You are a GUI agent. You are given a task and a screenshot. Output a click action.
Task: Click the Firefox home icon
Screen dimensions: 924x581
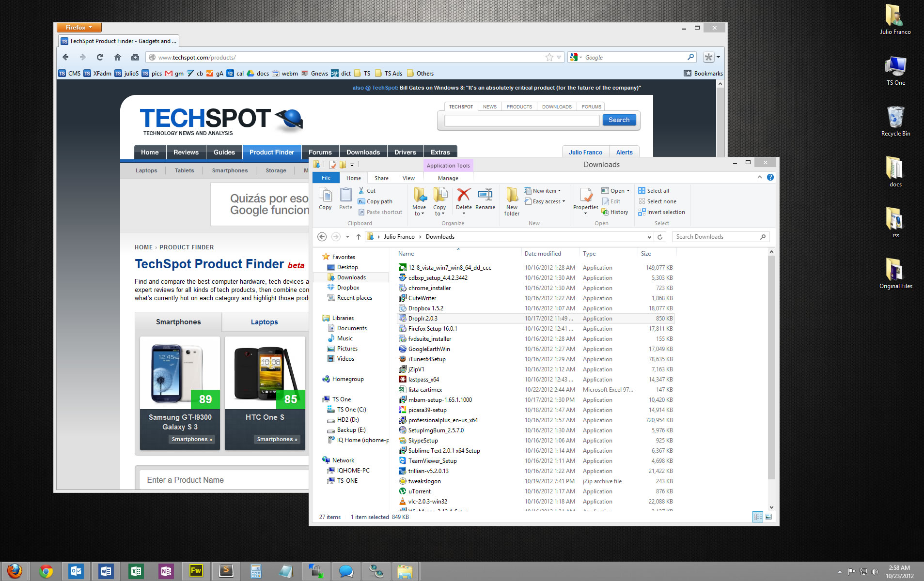(x=117, y=57)
